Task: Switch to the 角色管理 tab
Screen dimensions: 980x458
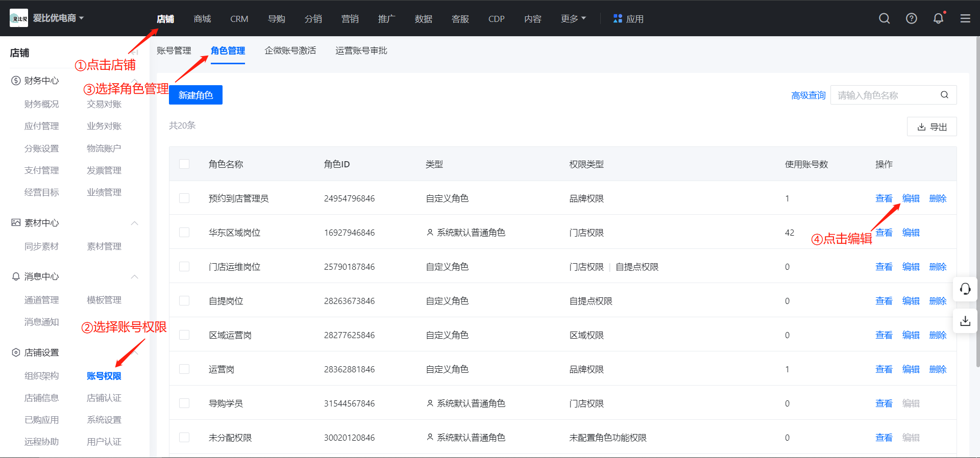Action: [x=228, y=50]
